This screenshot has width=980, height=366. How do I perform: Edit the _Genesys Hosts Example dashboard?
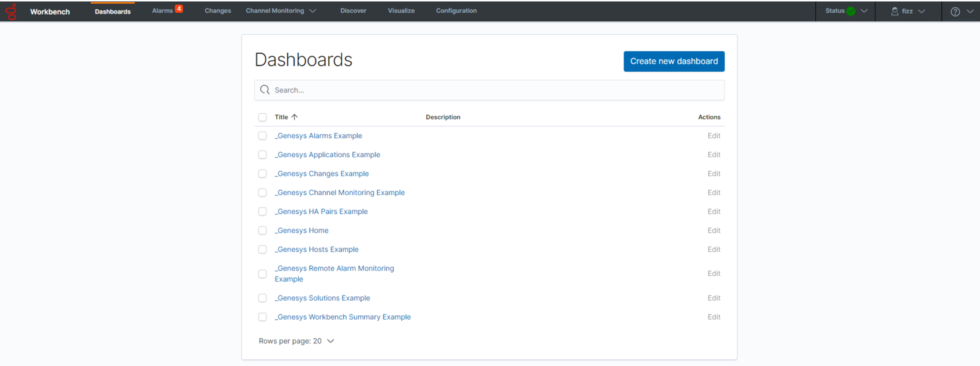point(714,250)
